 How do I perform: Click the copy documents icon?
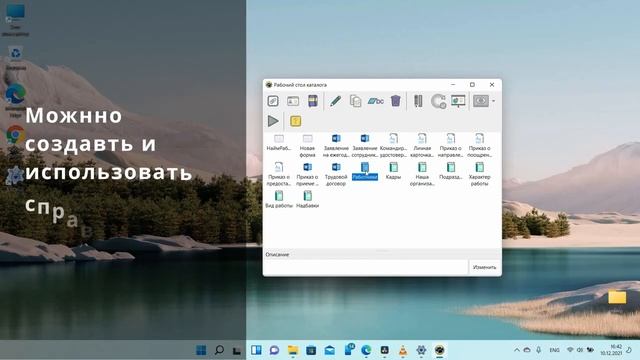point(356,101)
